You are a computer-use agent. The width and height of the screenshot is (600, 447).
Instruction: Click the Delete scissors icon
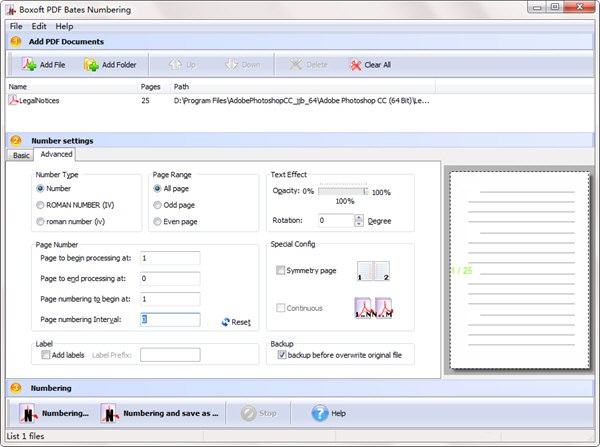(x=295, y=64)
